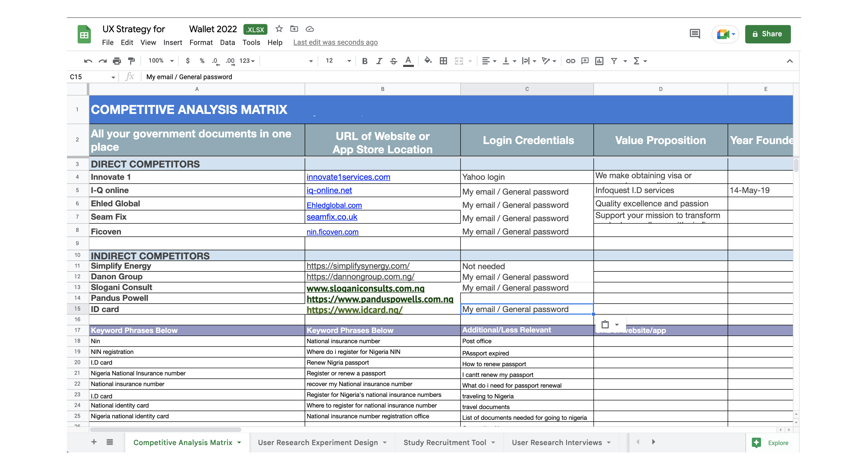Image resolution: width=868 pixels, height=469 pixels.
Task: Format as percent with the percent icon
Action: 202,61
